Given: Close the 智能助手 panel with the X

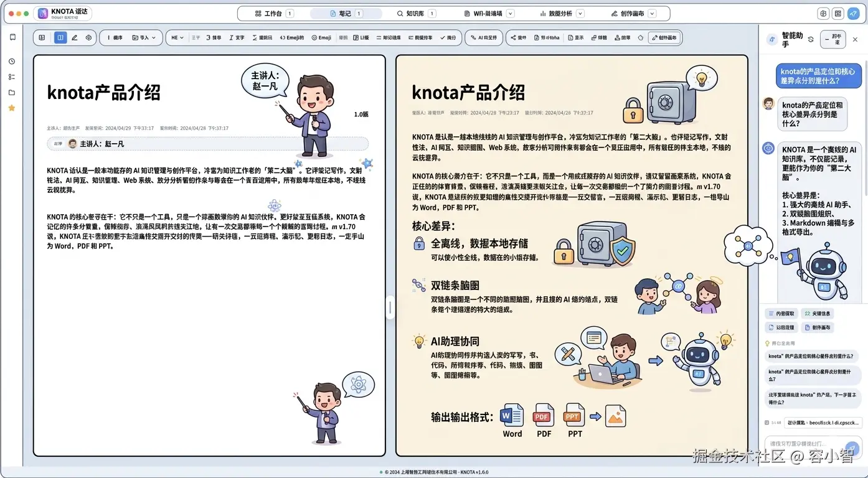Looking at the screenshot, I should pos(855,39).
